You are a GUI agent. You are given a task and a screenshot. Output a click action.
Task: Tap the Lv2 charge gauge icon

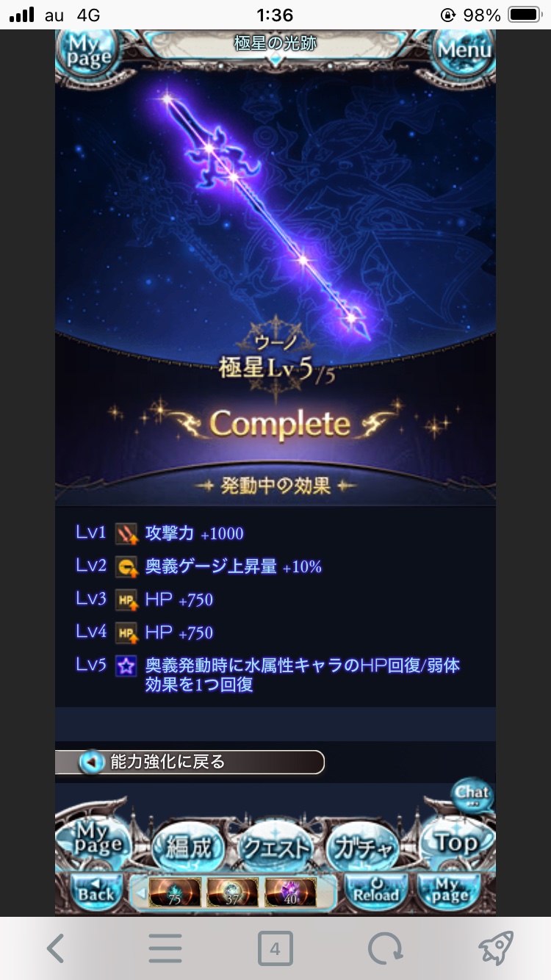(x=126, y=566)
